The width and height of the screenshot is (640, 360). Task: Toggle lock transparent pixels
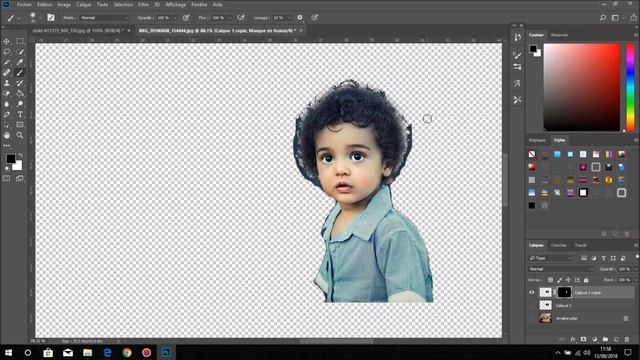[550, 280]
